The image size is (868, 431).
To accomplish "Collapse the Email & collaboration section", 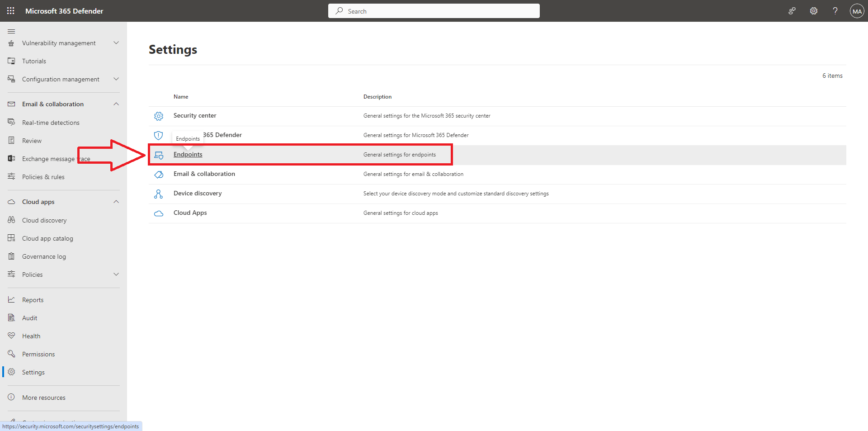I will (116, 104).
